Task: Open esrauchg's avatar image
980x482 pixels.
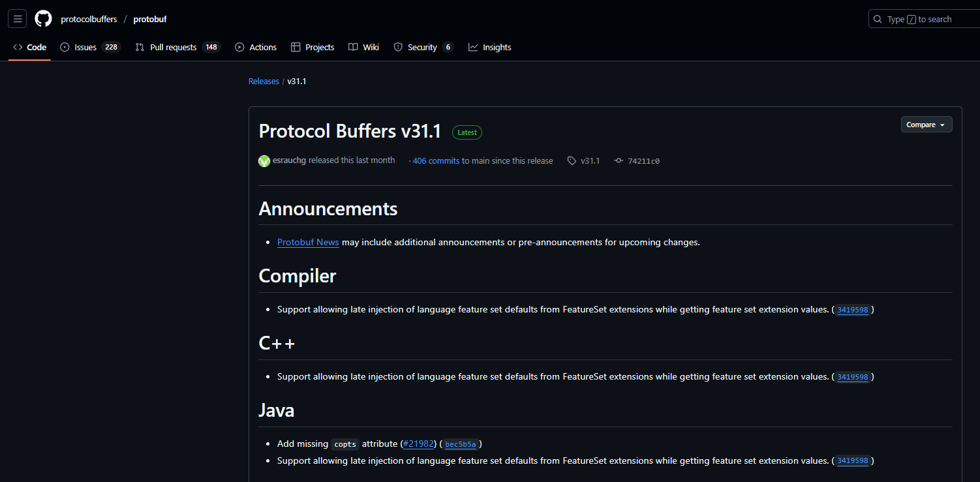Action: [264, 160]
